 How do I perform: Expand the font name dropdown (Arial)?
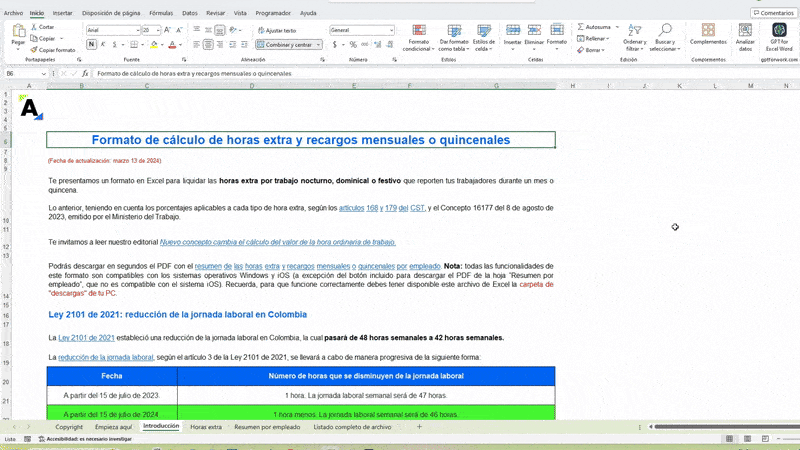click(137, 31)
